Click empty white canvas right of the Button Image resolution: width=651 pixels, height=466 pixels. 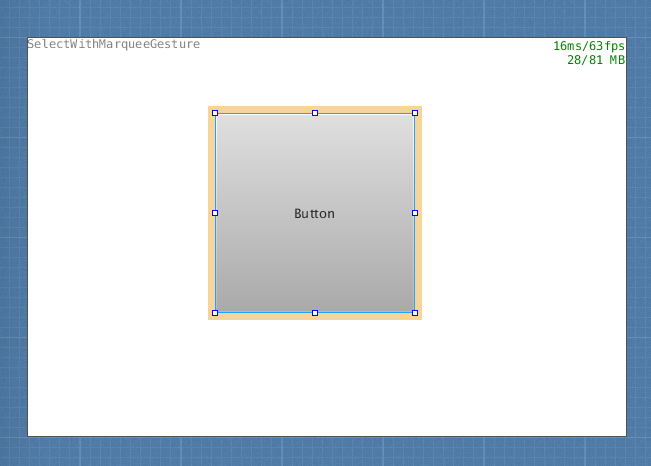[x=520, y=215]
